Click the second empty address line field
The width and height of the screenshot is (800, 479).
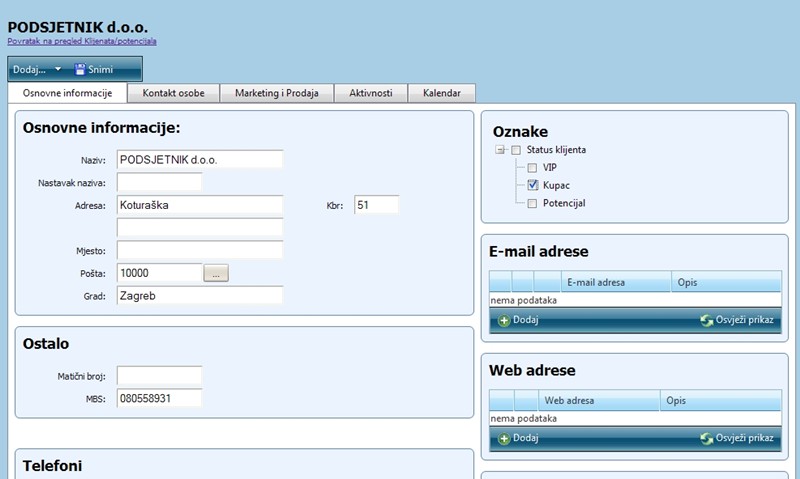[200, 228]
